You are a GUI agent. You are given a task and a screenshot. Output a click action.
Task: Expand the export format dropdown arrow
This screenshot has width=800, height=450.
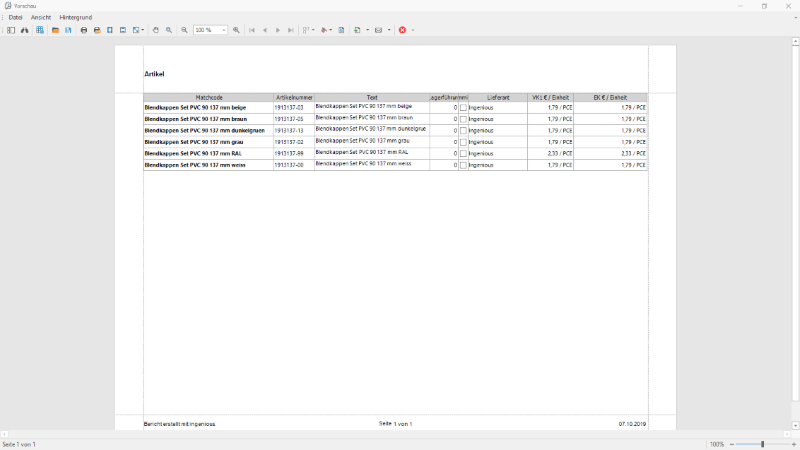pyautogui.click(x=367, y=30)
